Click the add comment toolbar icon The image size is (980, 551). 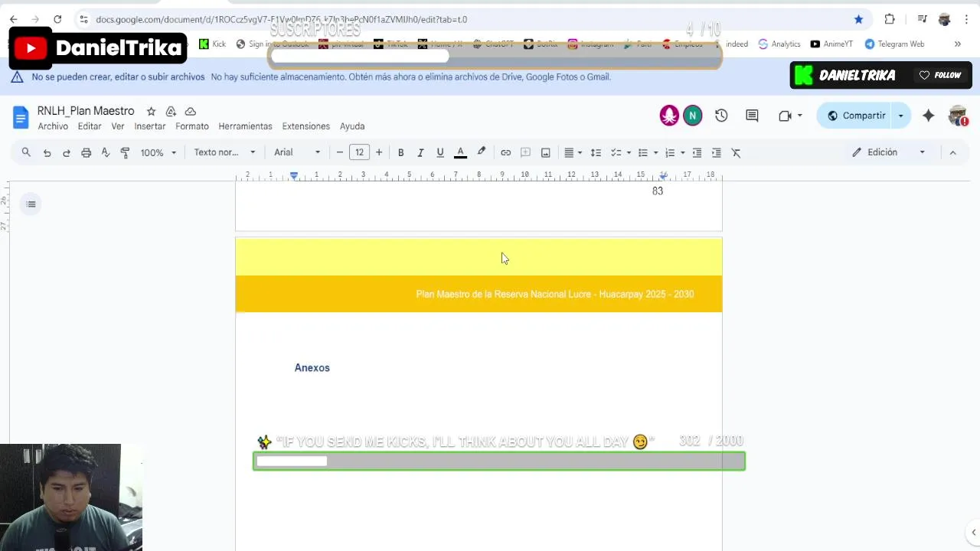[x=525, y=152]
